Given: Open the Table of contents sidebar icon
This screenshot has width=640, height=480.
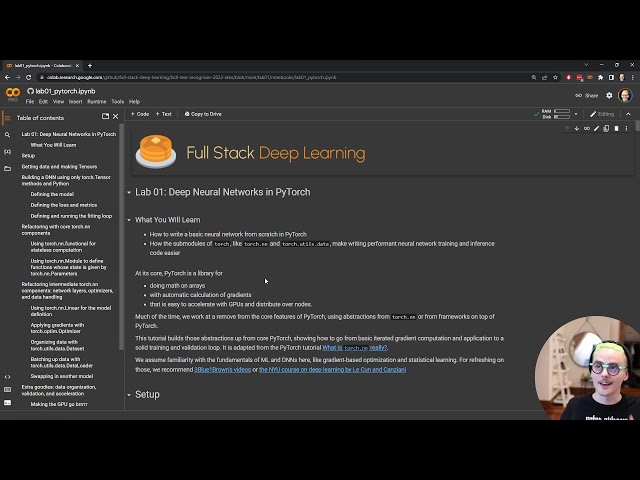Looking at the screenshot, I should click(x=7, y=118).
